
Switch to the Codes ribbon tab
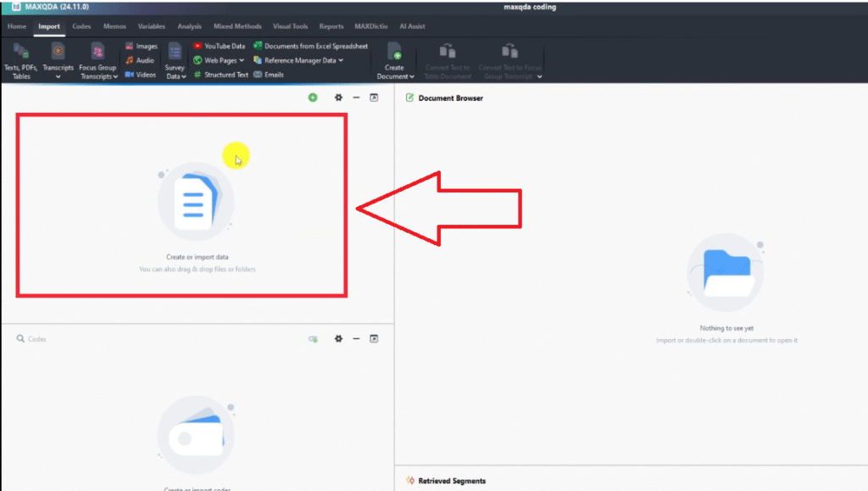click(81, 26)
